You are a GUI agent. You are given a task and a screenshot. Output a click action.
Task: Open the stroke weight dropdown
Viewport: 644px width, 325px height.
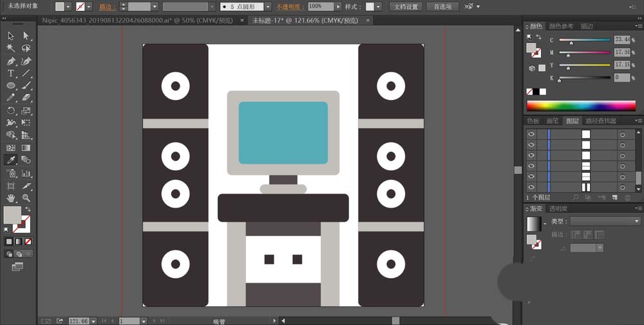(x=155, y=7)
